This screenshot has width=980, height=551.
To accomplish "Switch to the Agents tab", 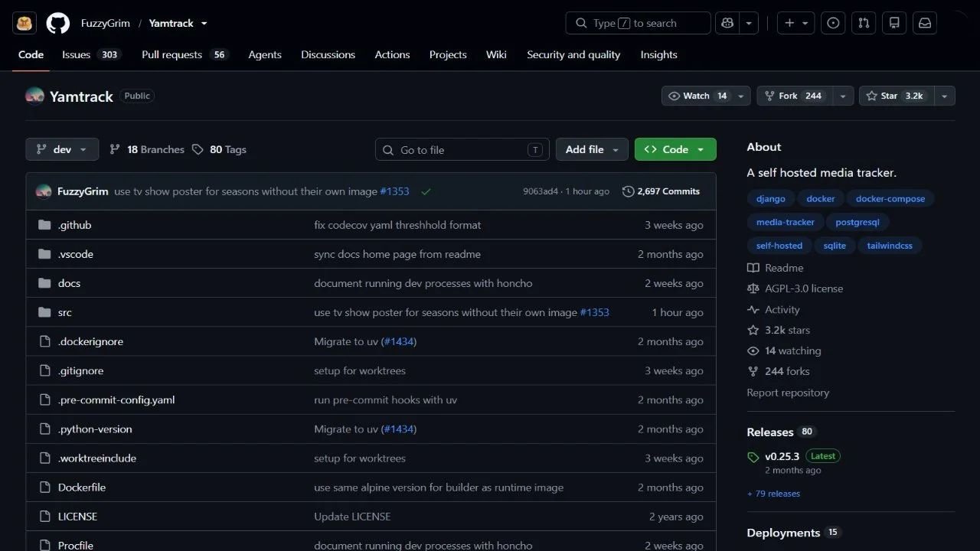I will coord(265,54).
